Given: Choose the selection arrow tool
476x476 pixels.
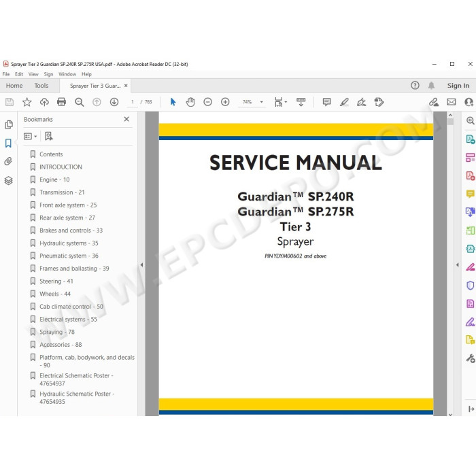Looking at the screenshot, I should click(173, 102).
